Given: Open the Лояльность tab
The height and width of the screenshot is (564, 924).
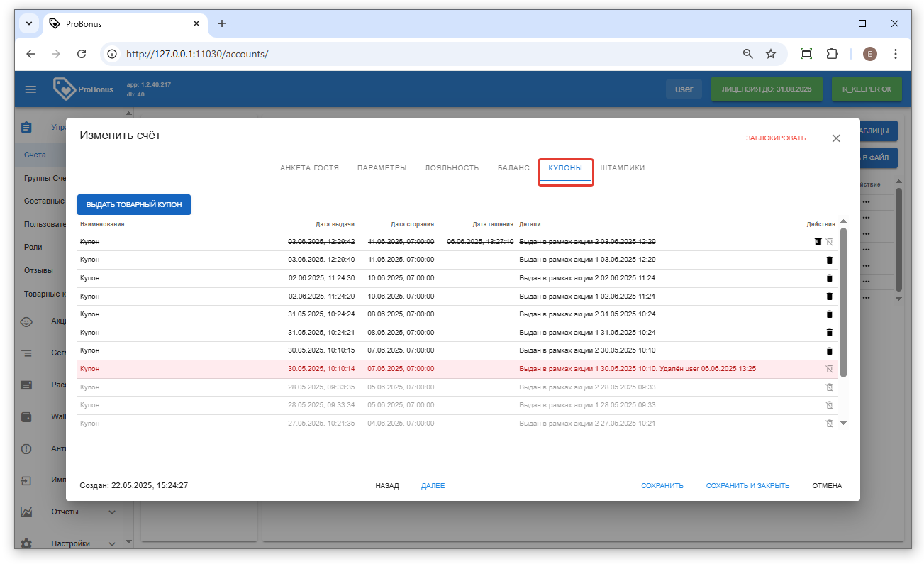Looking at the screenshot, I should (452, 168).
